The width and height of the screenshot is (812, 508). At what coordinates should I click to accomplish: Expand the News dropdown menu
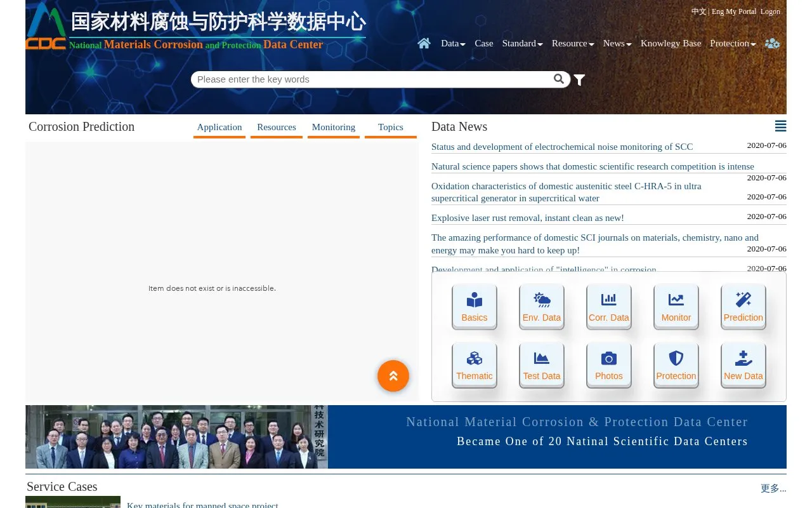click(617, 43)
